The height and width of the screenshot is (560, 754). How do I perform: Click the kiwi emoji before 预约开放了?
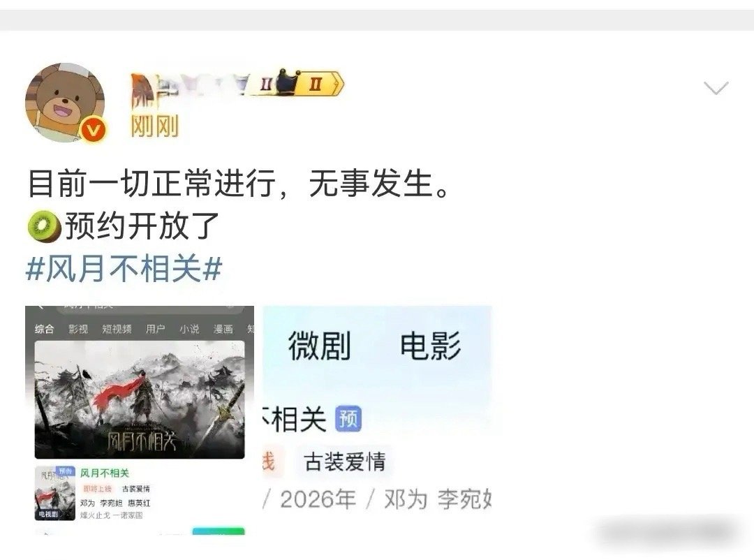tap(44, 226)
